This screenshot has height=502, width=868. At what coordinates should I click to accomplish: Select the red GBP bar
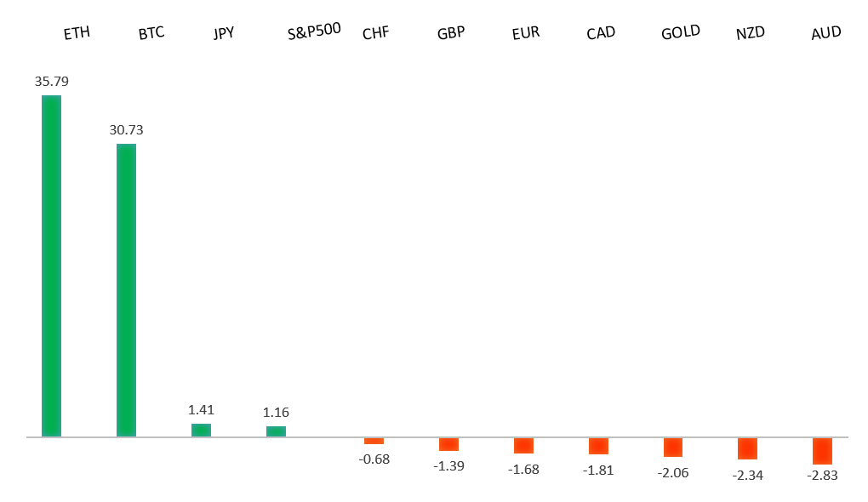pyautogui.click(x=448, y=444)
